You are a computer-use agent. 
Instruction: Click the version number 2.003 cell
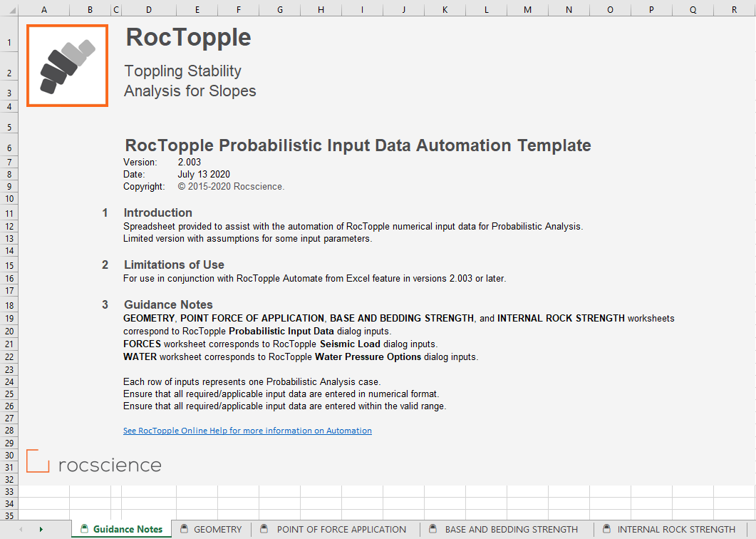pos(190,162)
